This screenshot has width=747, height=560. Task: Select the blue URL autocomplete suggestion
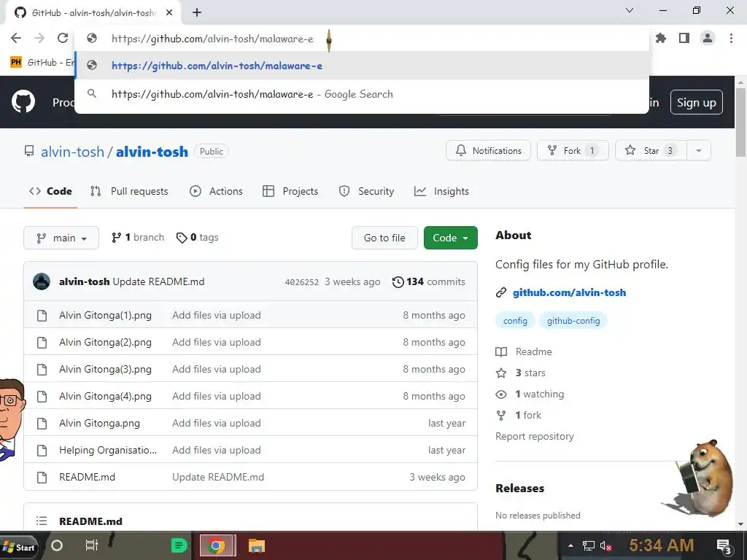[363, 66]
